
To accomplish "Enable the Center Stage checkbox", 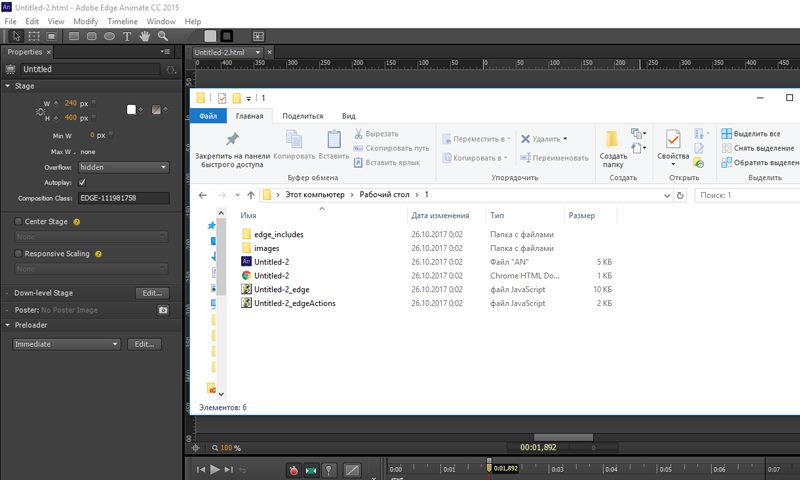I will pos(18,221).
